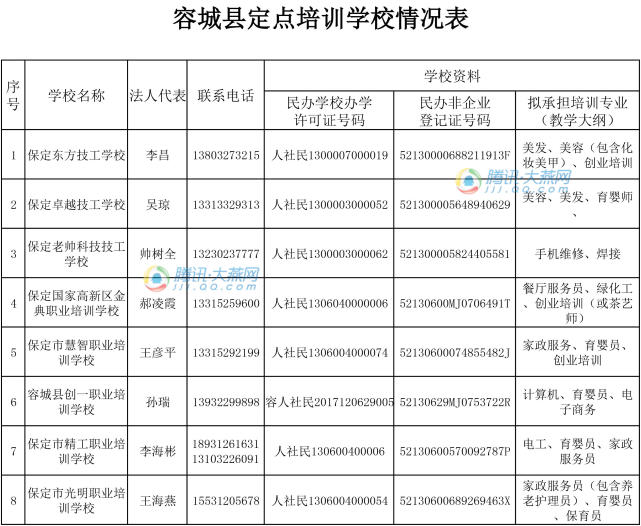Click the 民办非企业登记证号码 header

point(455,111)
